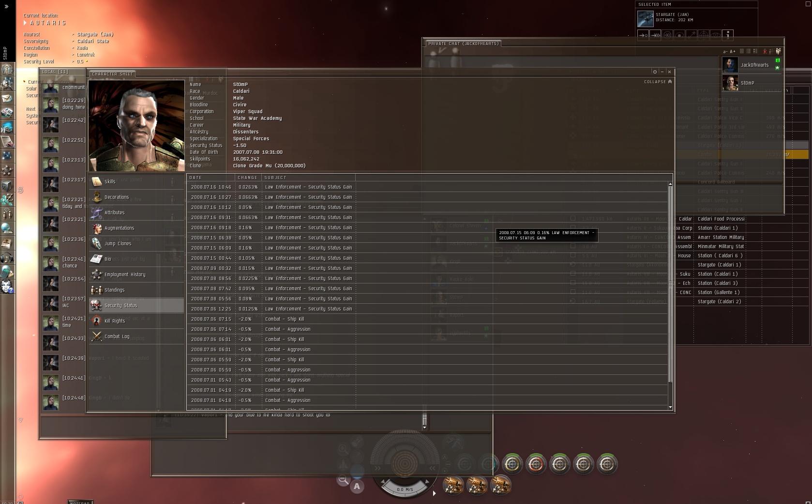Decrease private chat font size with a-
This screenshot has height=504, width=812.
pyautogui.click(x=725, y=51)
